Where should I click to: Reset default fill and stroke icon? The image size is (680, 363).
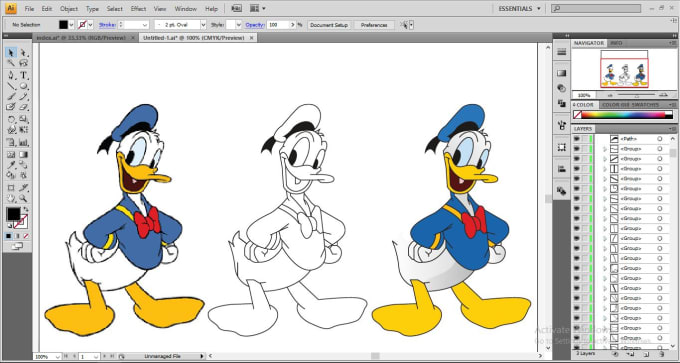click(x=9, y=226)
